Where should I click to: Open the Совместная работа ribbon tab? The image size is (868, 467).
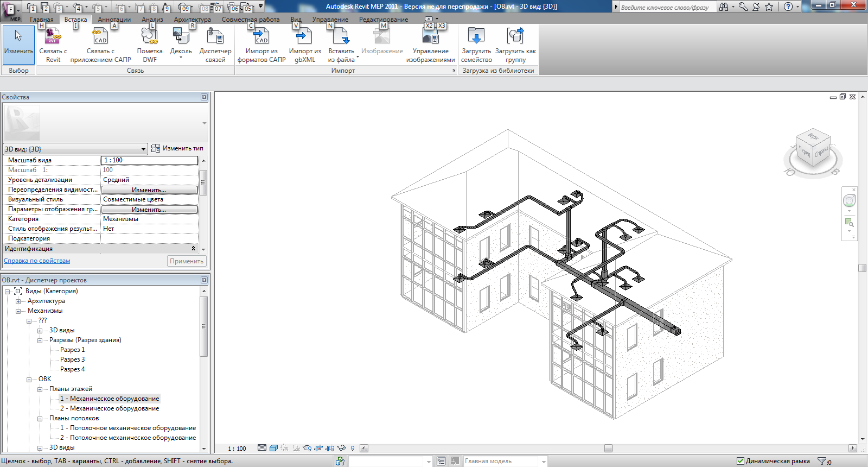point(251,19)
